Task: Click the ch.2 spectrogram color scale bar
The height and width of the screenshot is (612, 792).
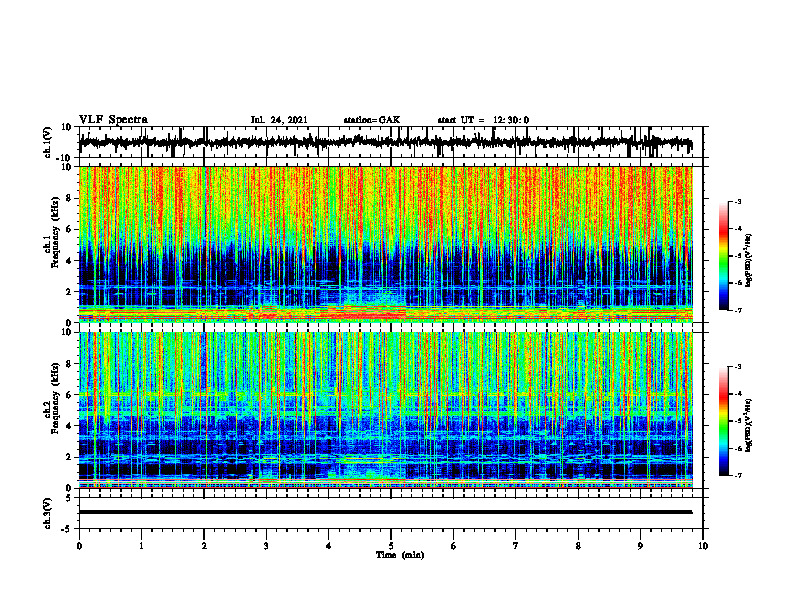Action: (x=723, y=421)
